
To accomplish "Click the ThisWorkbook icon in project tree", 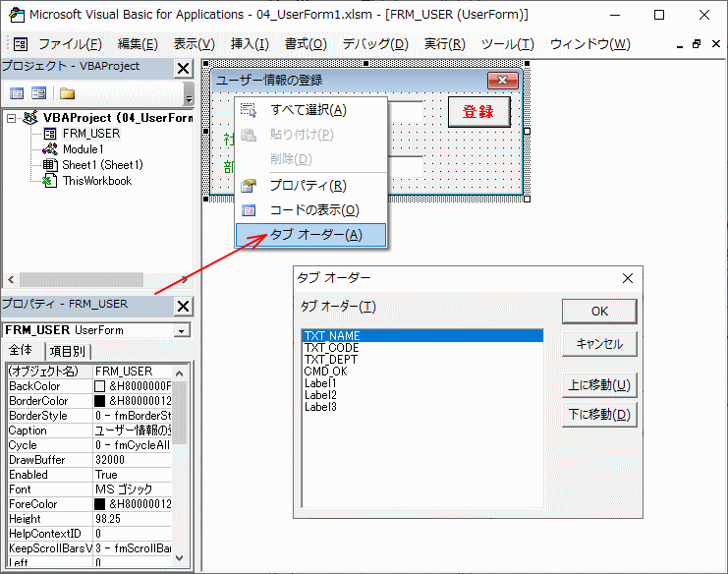I will point(50,181).
